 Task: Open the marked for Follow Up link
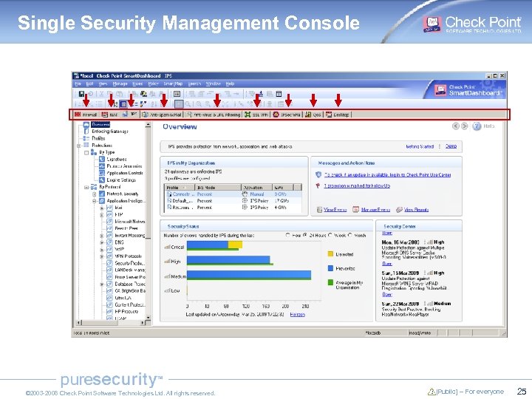(x=357, y=186)
